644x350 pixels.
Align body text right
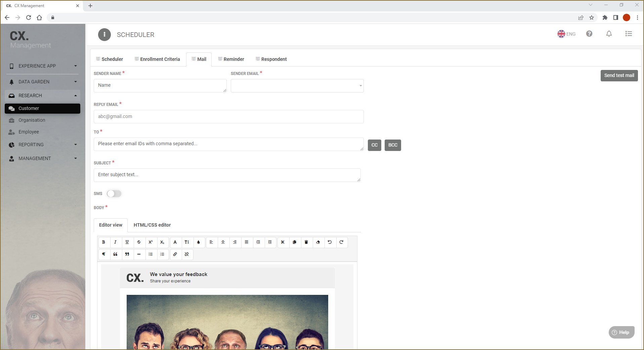(x=235, y=242)
